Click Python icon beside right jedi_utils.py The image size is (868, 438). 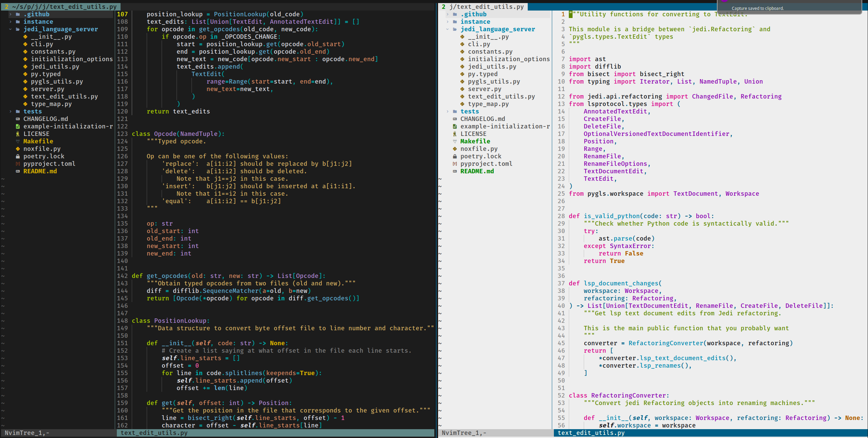tap(462, 67)
